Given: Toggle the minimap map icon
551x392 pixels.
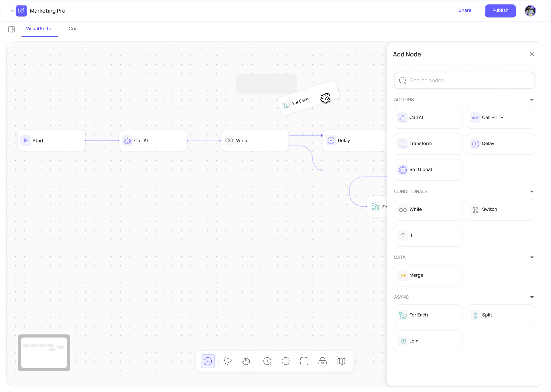Looking at the screenshot, I should [341, 361].
